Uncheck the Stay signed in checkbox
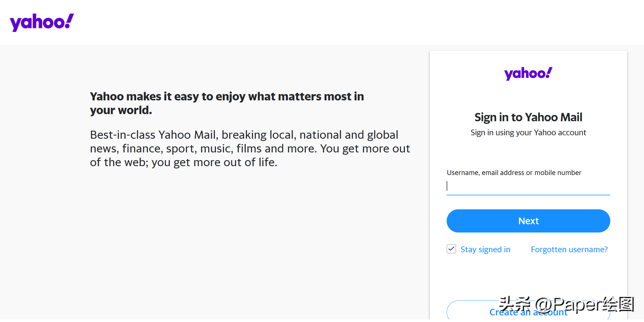644x322 pixels. coord(451,249)
